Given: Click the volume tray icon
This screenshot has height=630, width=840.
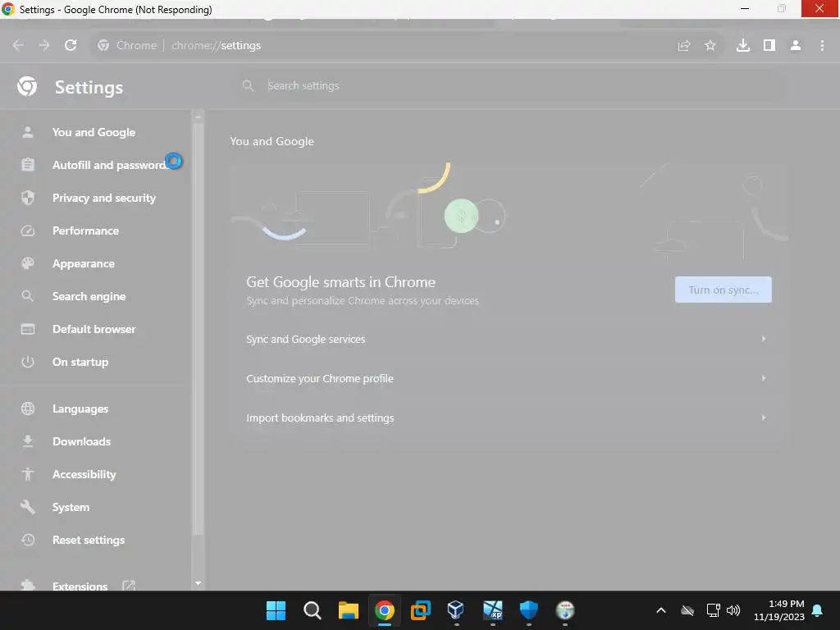Looking at the screenshot, I should pos(733,610).
